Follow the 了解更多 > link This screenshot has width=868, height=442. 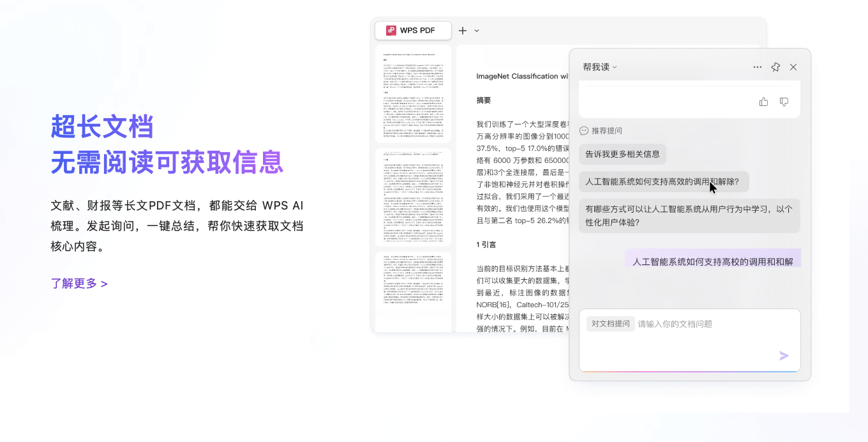(x=79, y=283)
